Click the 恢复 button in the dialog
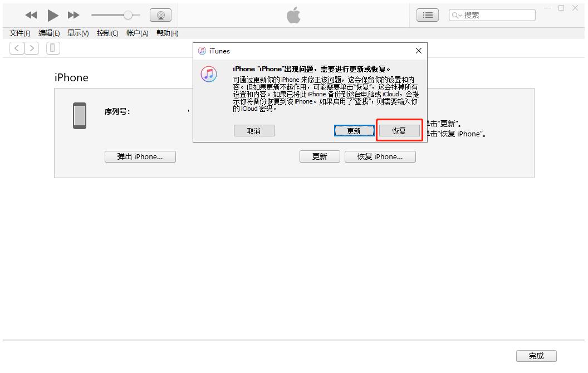This screenshot has height=373, width=588. tap(399, 130)
